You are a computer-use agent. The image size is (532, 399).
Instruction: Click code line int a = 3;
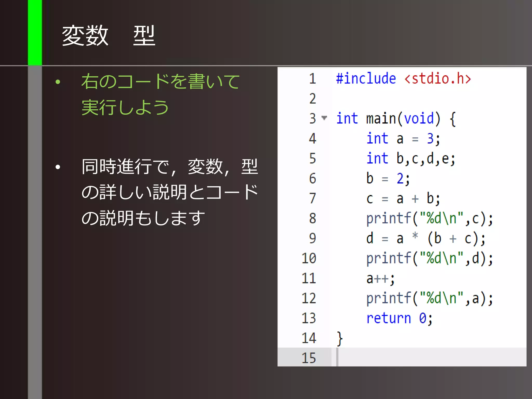403,138
